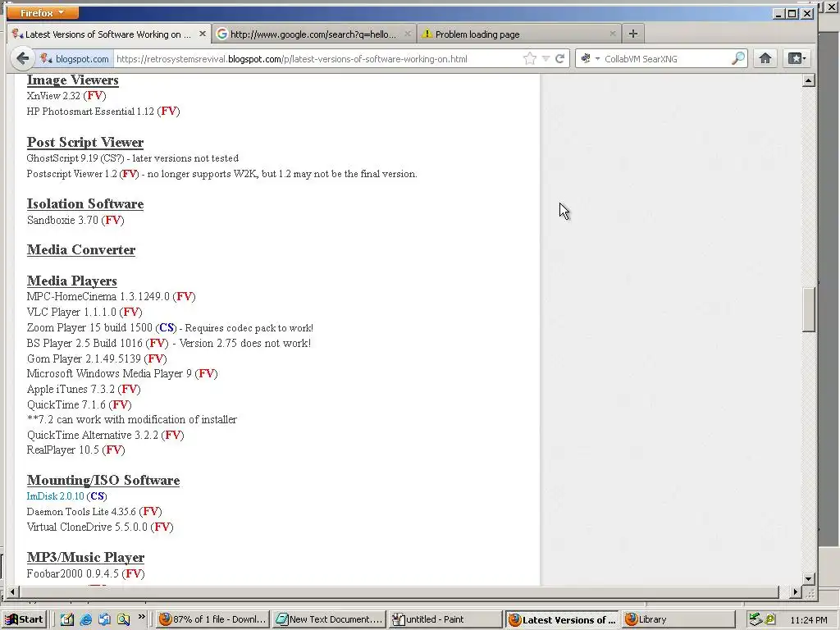
Task: Click the Mounting/ISO Software heading
Action: click(103, 480)
